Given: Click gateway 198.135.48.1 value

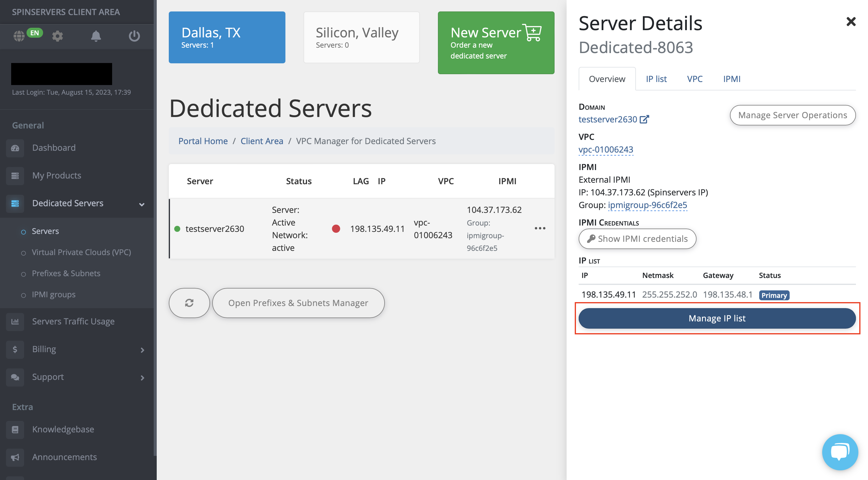Looking at the screenshot, I should [728, 295].
